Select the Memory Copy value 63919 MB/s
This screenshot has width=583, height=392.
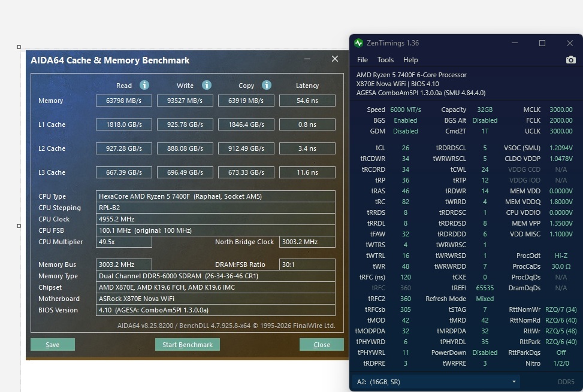[246, 101]
